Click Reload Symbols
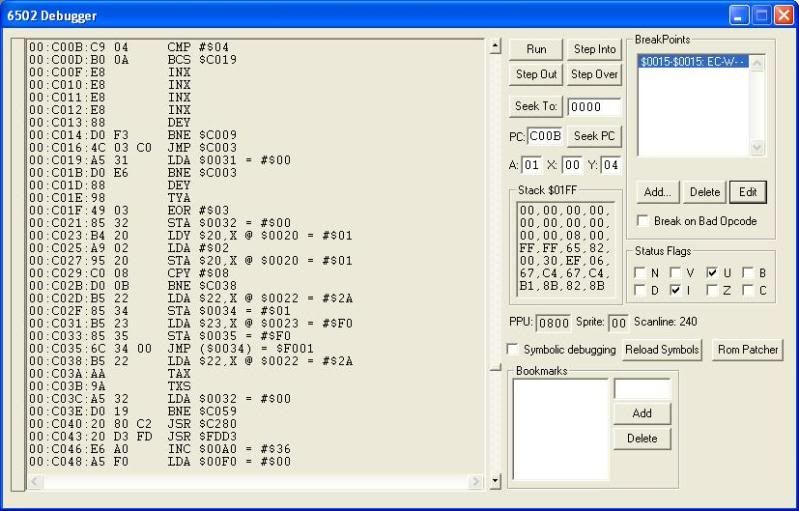 [x=662, y=350]
